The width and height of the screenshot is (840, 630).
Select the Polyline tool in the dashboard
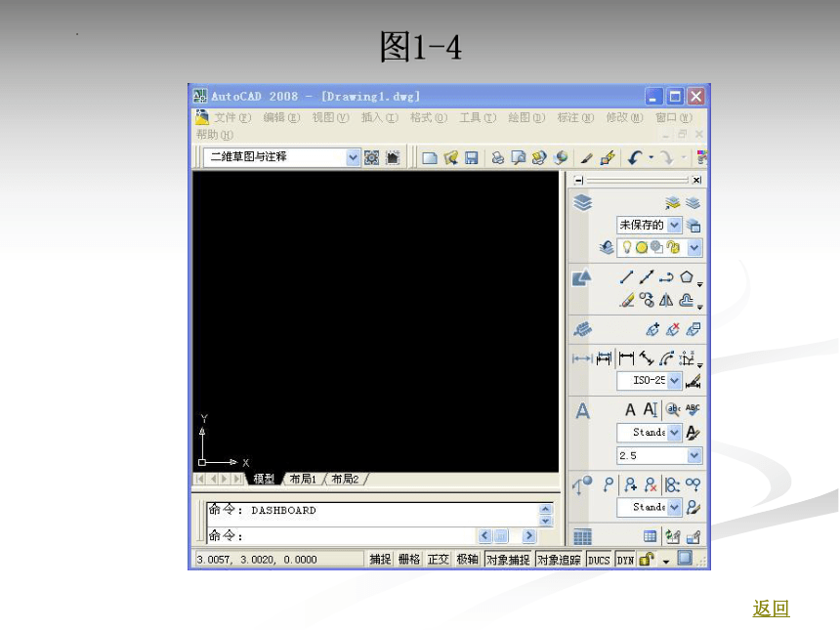[666, 277]
